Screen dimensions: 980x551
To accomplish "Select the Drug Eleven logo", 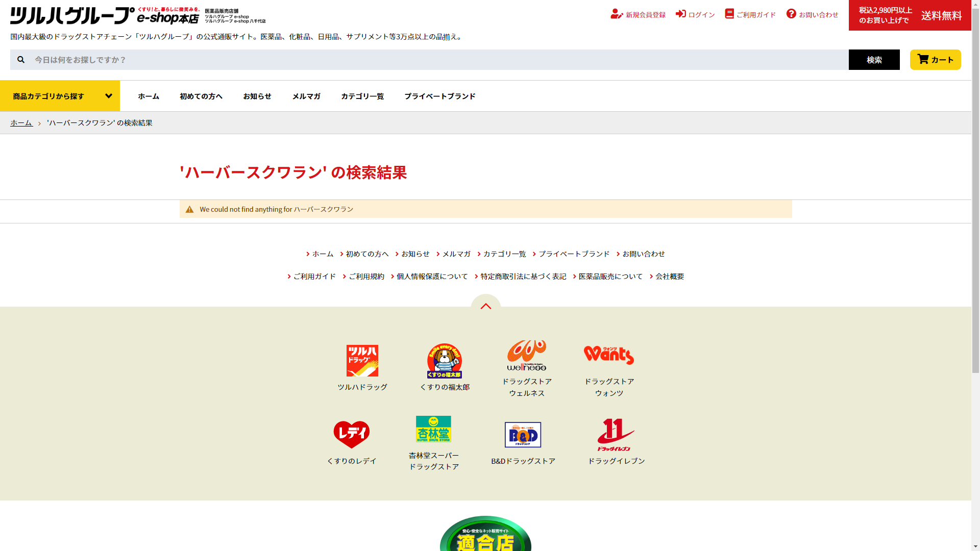I will 616,435.
